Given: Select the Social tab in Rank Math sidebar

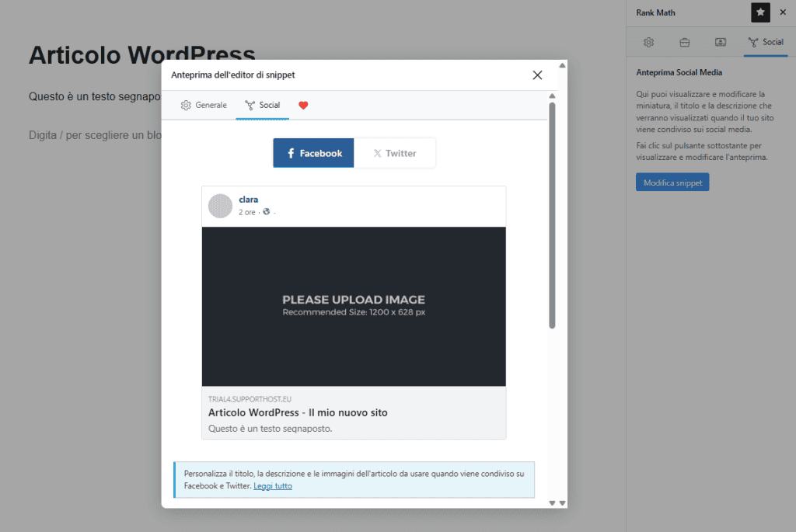Looking at the screenshot, I should coord(766,42).
